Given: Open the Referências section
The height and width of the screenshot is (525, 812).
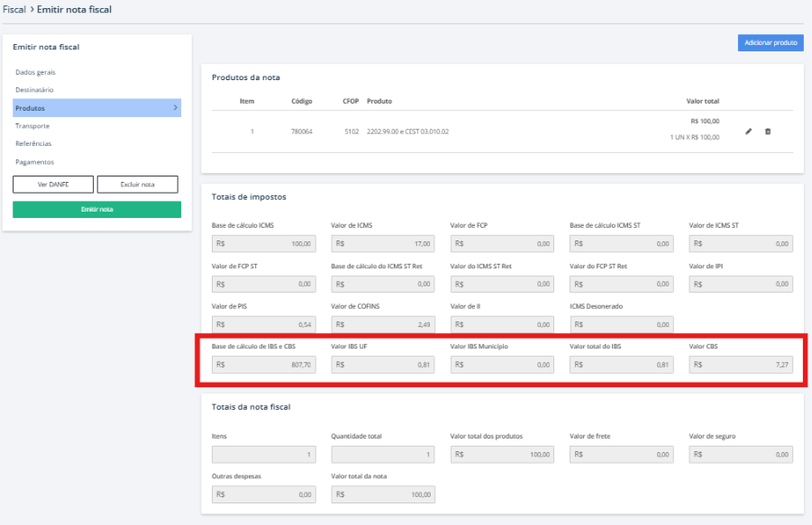Looking at the screenshot, I should [x=33, y=143].
